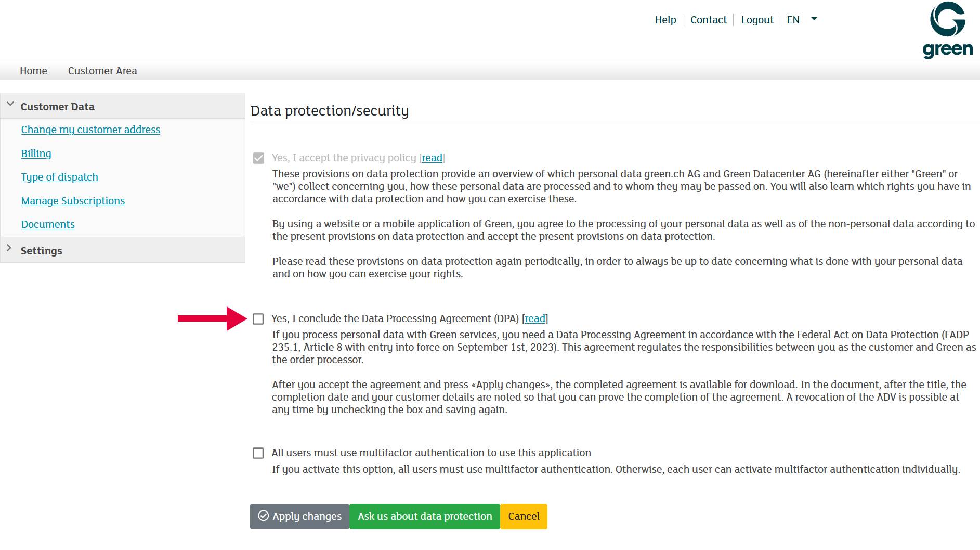
Task: Click the green logo icon
Action: point(947,30)
